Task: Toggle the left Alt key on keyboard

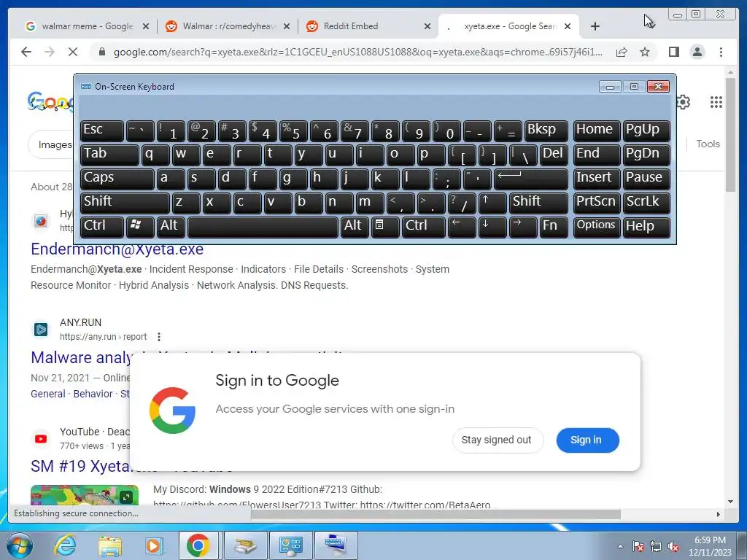Action: click(170, 226)
